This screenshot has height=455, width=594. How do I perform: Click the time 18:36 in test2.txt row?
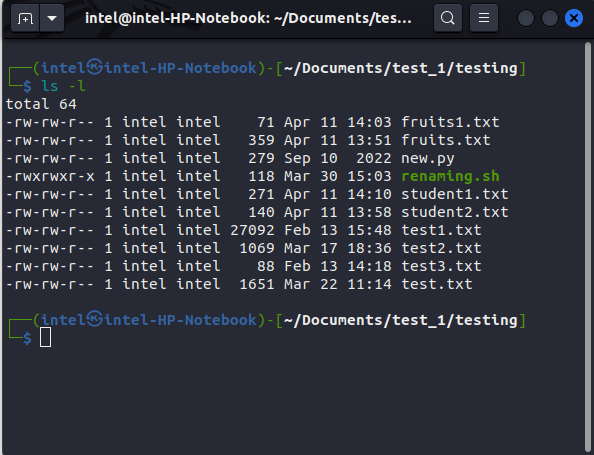click(369, 248)
